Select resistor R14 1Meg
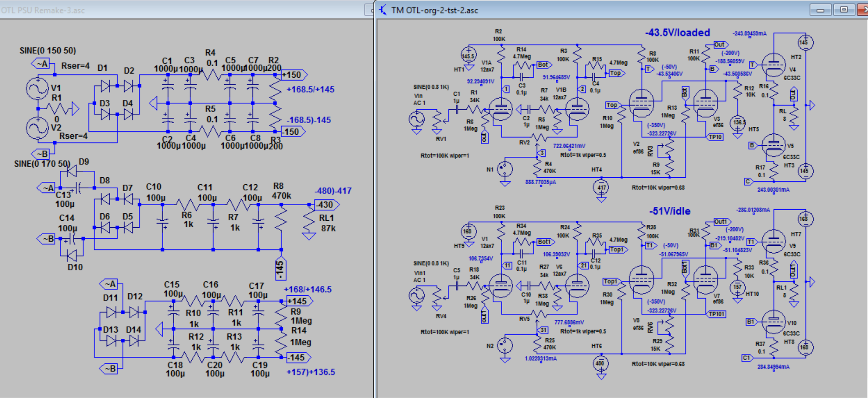The height and width of the screenshot is (398, 868). point(281,343)
